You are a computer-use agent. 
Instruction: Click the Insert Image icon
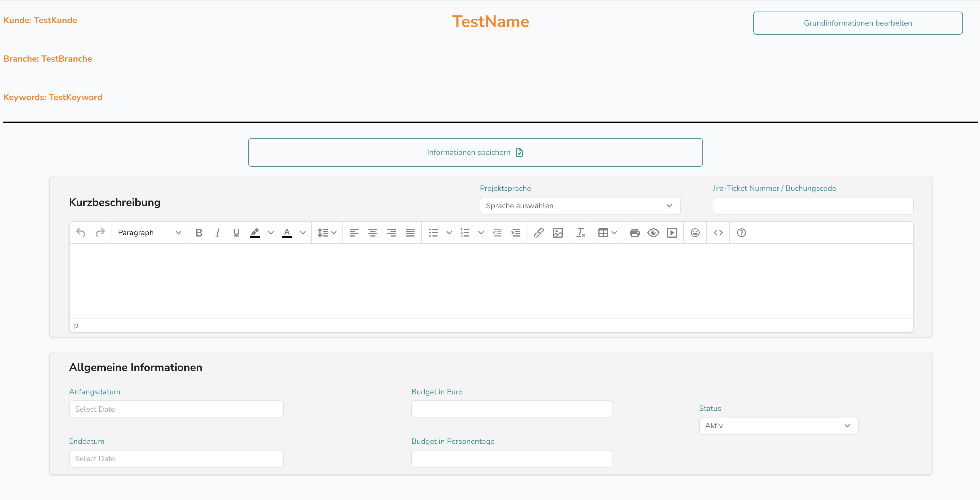558,232
